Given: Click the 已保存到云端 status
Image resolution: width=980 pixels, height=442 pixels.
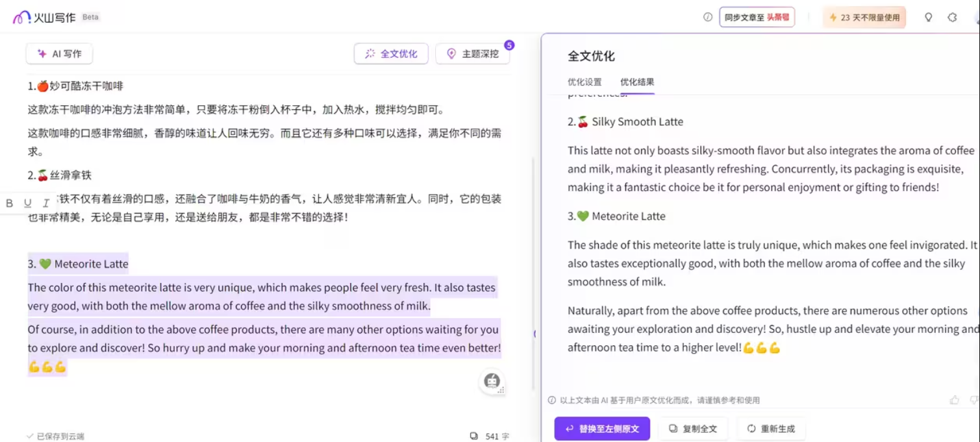Looking at the screenshot, I should click(x=55, y=436).
